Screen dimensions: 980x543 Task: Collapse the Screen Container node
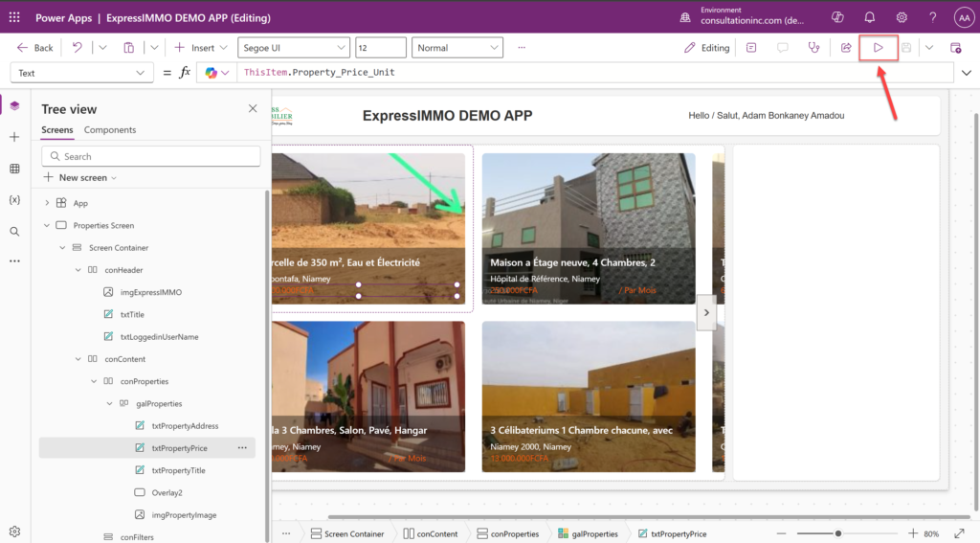pos(62,248)
